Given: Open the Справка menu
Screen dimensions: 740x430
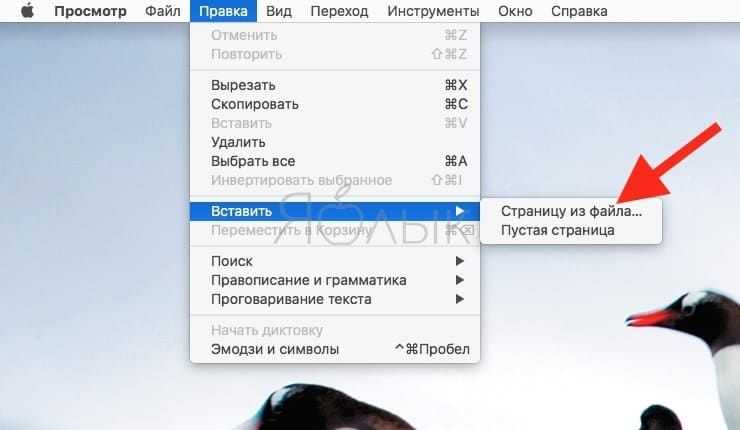Looking at the screenshot, I should 579,11.
